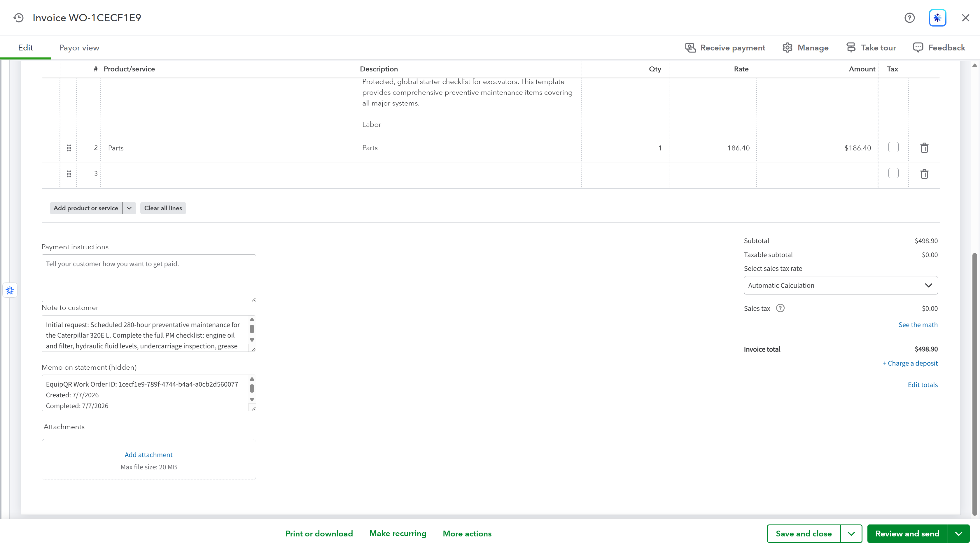Focus the Memo on statement text box
Screen dimensions: 980x551
[149, 393]
